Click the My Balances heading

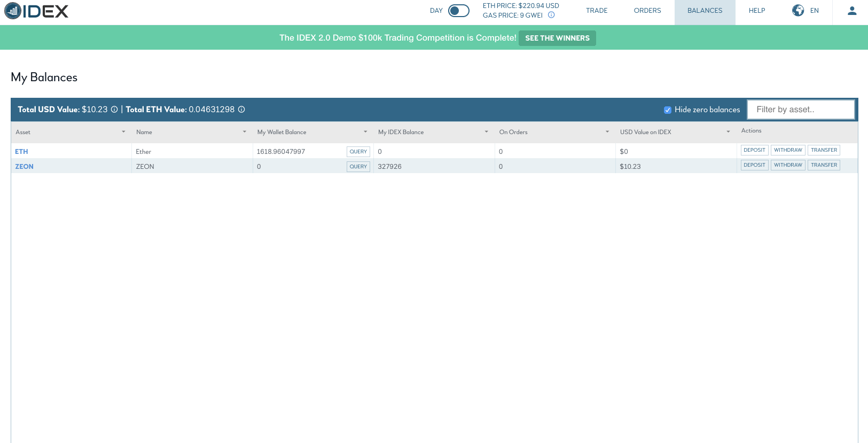[x=44, y=77]
